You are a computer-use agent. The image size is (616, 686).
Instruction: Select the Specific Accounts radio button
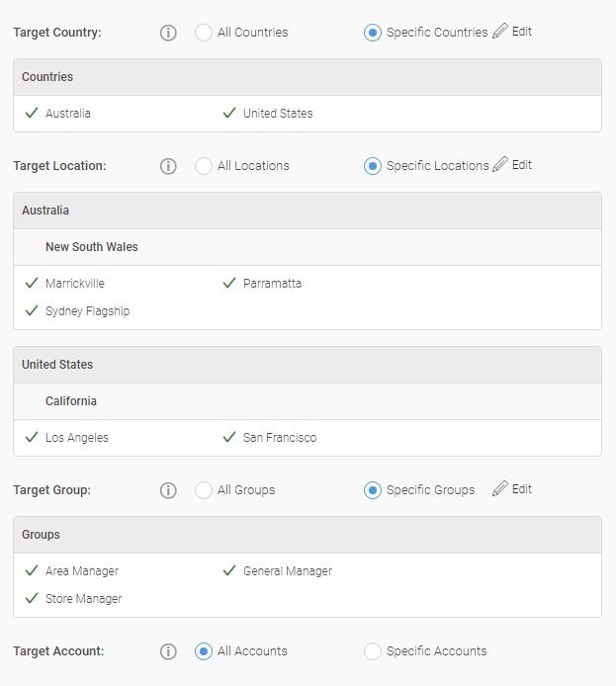click(x=373, y=651)
